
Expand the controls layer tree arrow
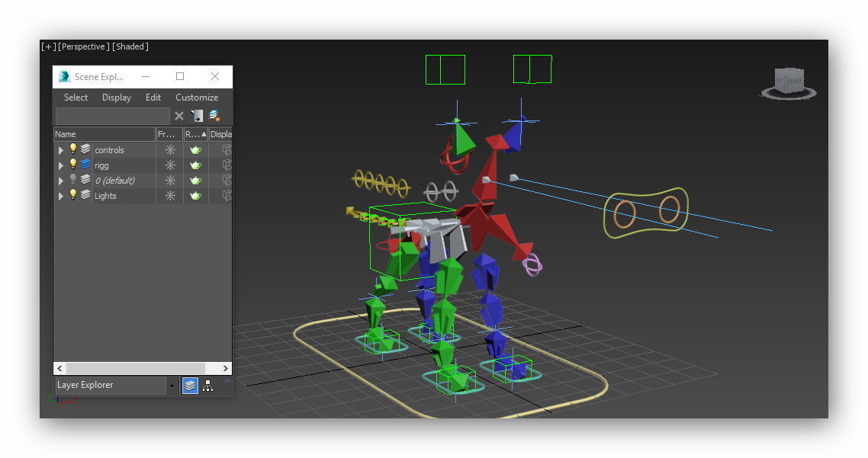point(61,150)
